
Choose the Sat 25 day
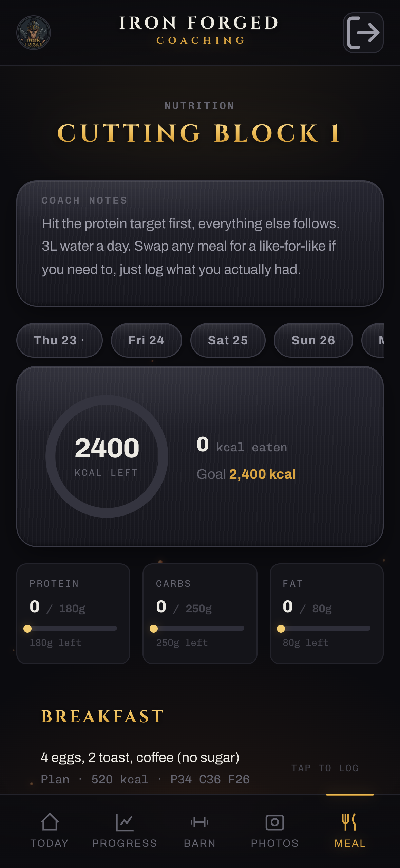point(228,340)
